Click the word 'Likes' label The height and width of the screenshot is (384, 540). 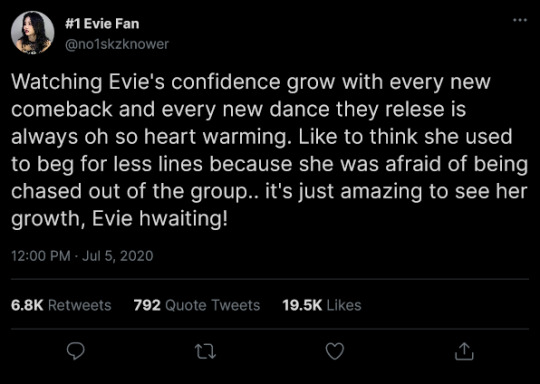(344, 305)
